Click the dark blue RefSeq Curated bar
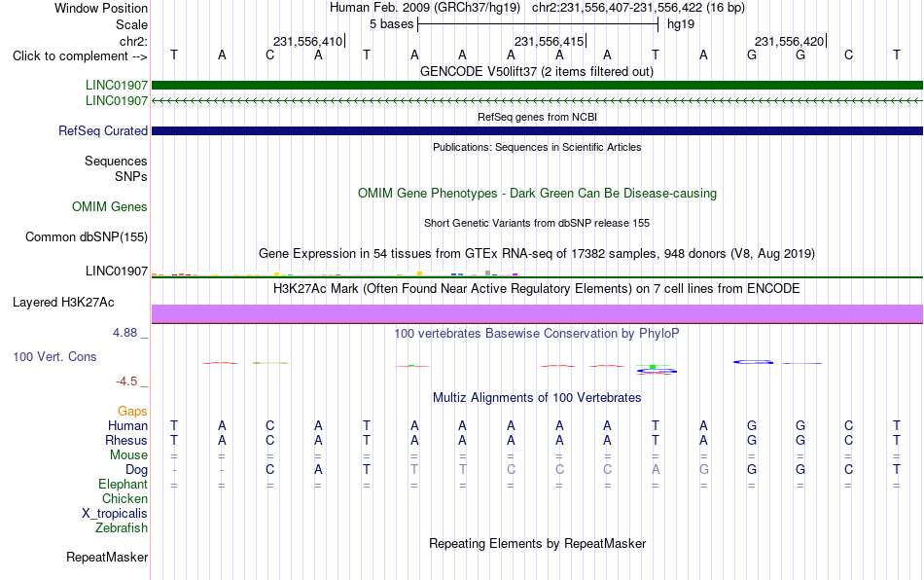The image size is (924, 580). click(x=537, y=130)
